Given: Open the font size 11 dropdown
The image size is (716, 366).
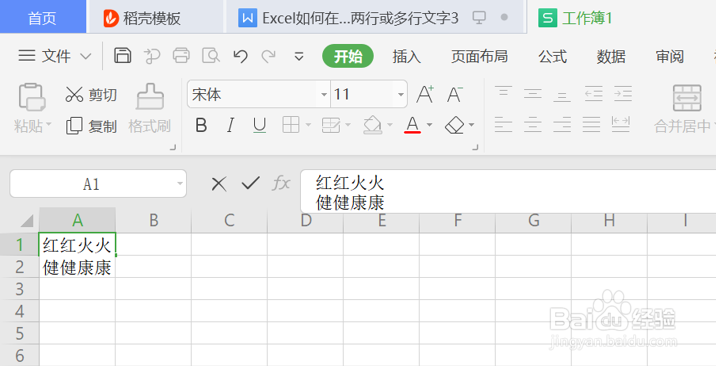Looking at the screenshot, I should click(401, 95).
